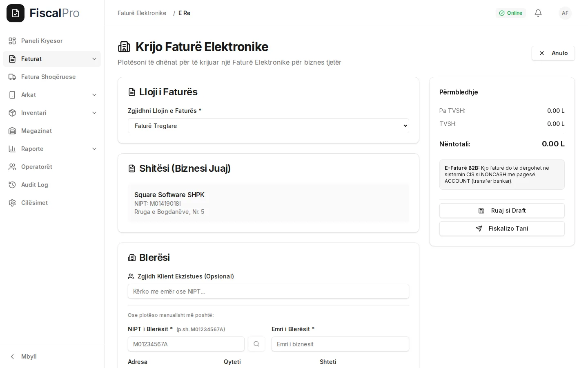
Task: Click the X icon in Anulo button
Action: pyautogui.click(x=542, y=53)
